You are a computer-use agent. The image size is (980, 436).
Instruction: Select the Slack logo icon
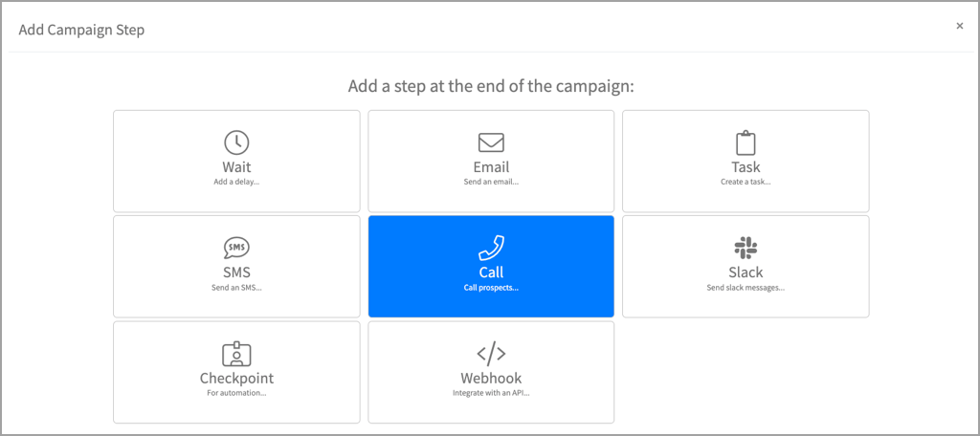746,249
